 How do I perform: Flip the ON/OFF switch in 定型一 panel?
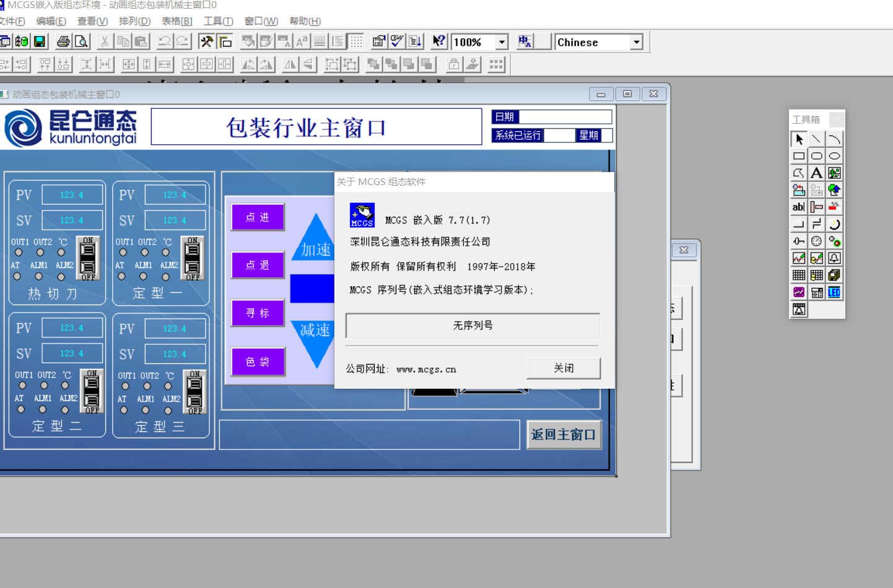(x=193, y=259)
